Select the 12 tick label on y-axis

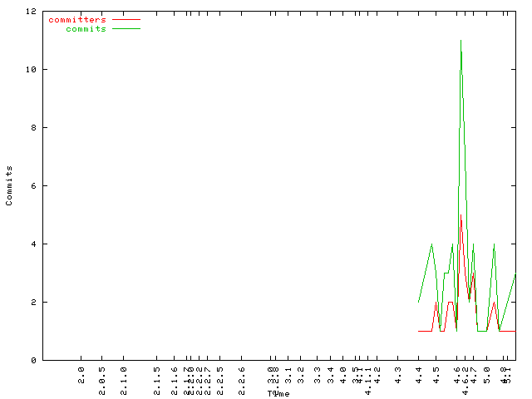pyautogui.click(x=30, y=12)
